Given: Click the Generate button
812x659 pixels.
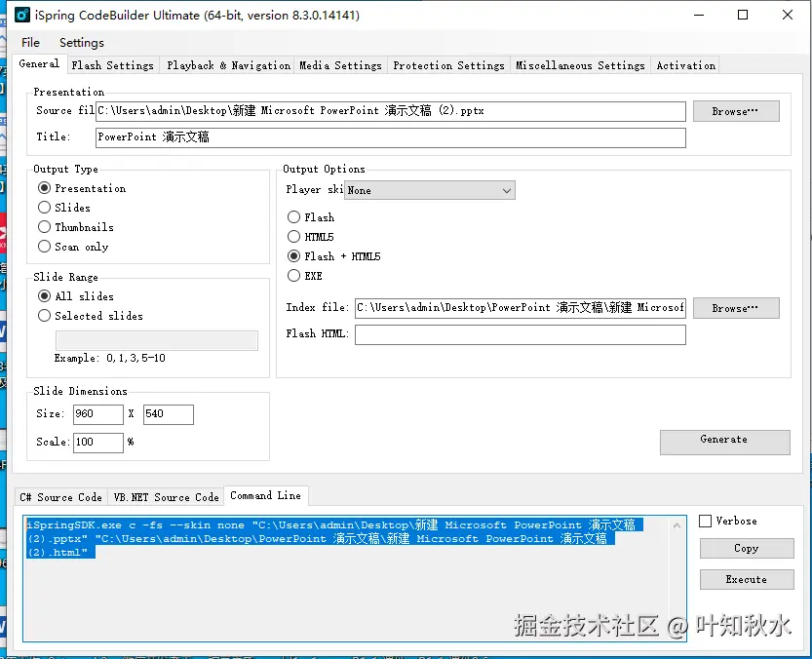Looking at the screenshot, I should pos(724,442).
